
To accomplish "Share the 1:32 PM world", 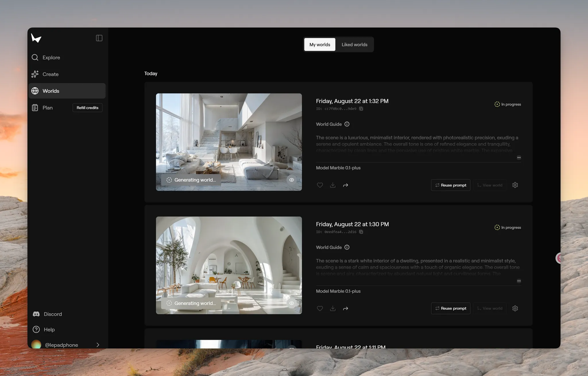I will point(346,185).
